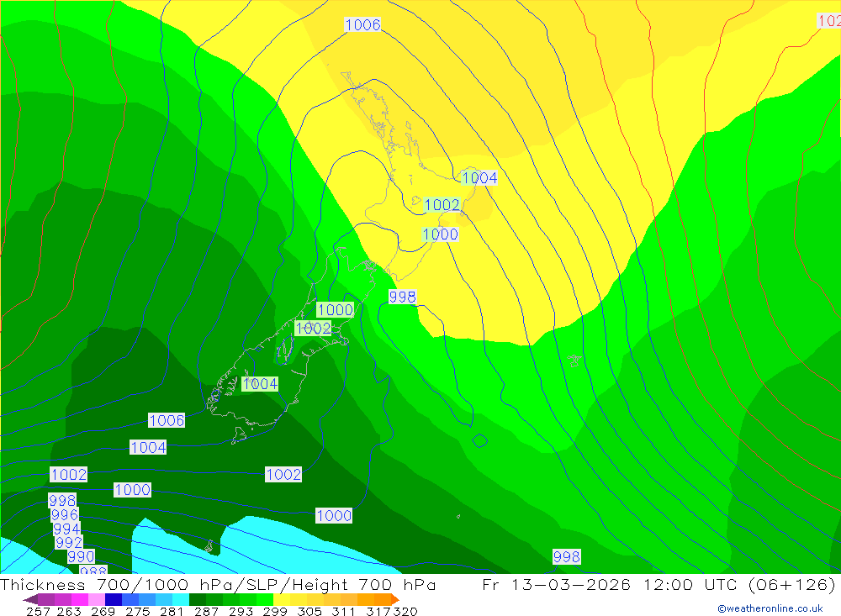This screenshot has height=616, width=841.
Task: Click legend value 275
Action: (x=138, y=611)
